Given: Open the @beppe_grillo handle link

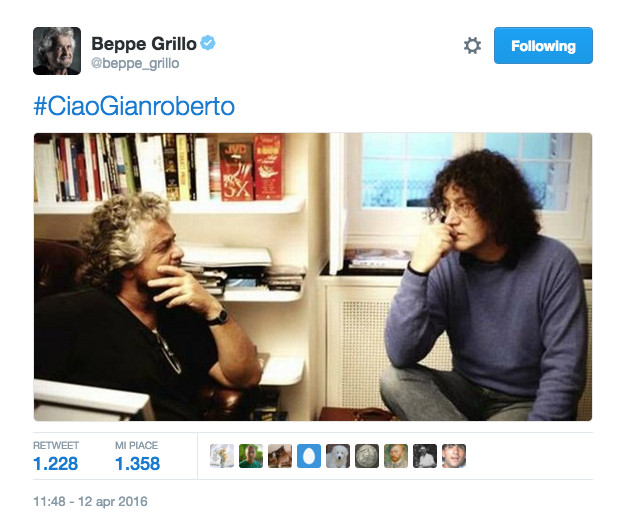Looking at the screenshot, I should pos(135,63).
